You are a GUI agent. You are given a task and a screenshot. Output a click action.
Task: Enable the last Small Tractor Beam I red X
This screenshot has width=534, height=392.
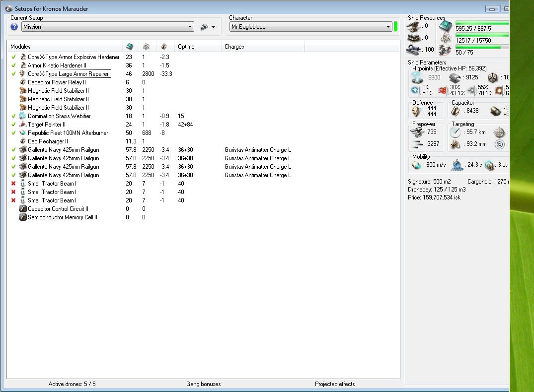[13, 200]
